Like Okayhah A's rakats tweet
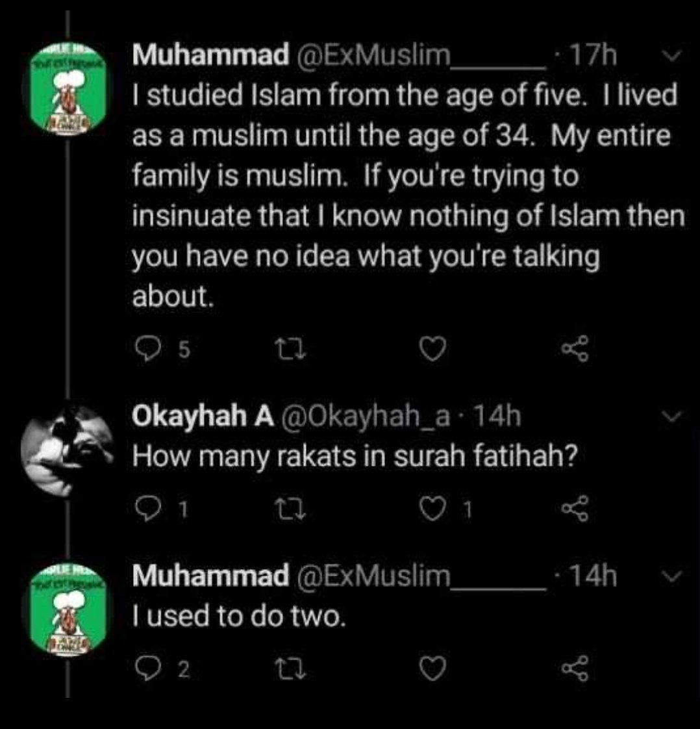 point(432,509)
